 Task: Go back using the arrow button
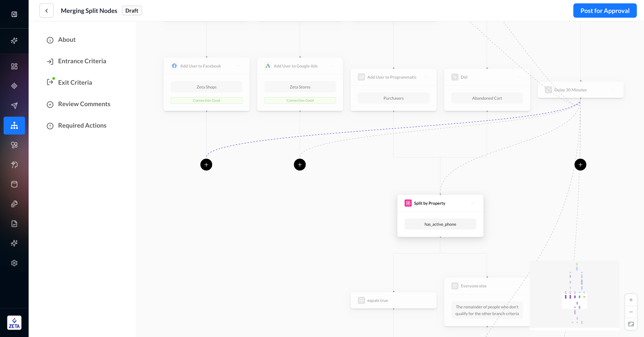click(x=47, y=11)
